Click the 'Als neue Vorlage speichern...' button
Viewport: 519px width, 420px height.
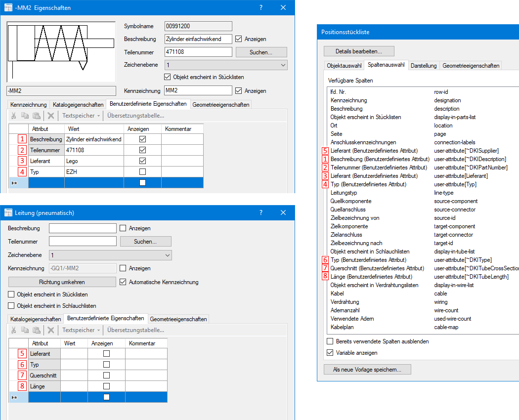(367, 369)
